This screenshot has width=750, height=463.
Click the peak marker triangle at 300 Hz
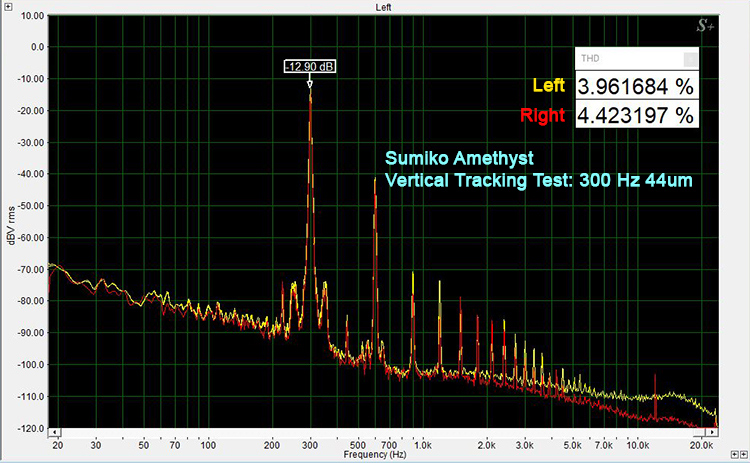click(310, 84)
